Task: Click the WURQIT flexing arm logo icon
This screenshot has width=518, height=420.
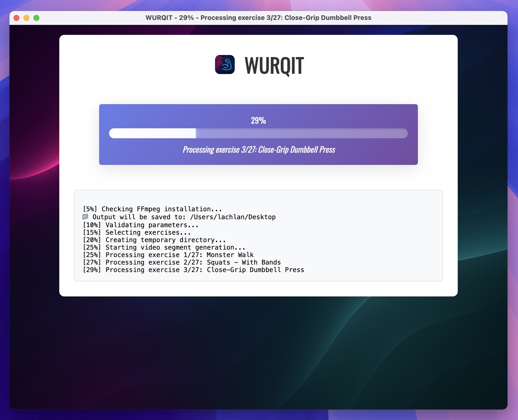Action: (225, 65)
